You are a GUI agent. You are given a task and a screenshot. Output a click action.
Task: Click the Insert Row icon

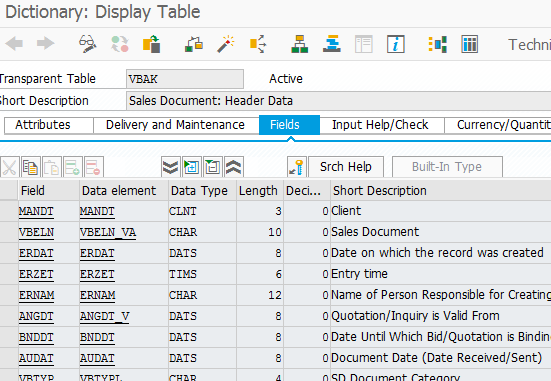point(73,167)
